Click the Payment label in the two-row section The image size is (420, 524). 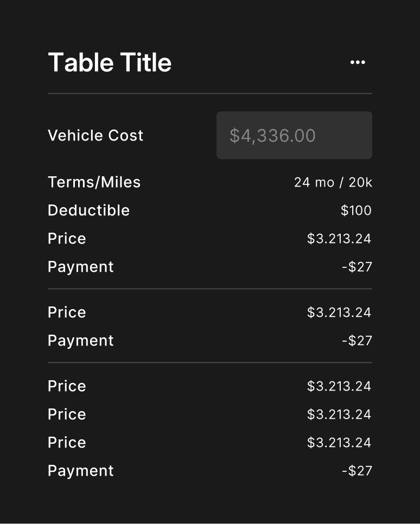coord(81,341)
